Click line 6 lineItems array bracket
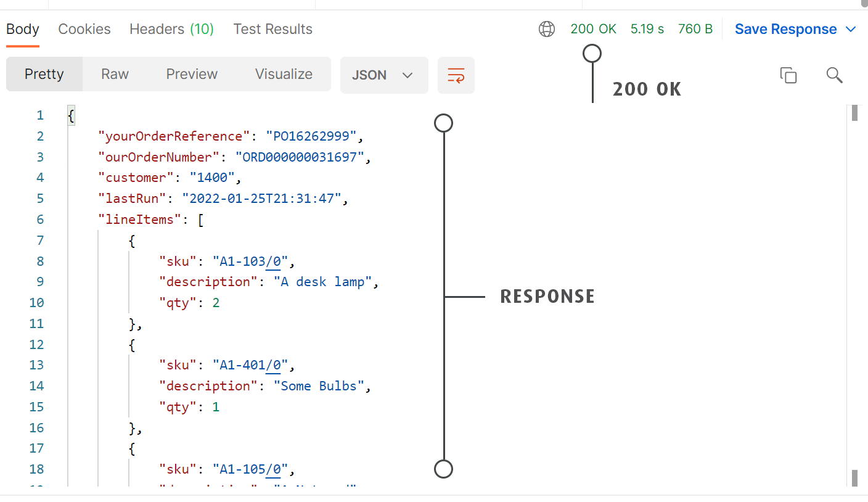Image resolution: width=868 pixels, height=502 pixels. 200,220
